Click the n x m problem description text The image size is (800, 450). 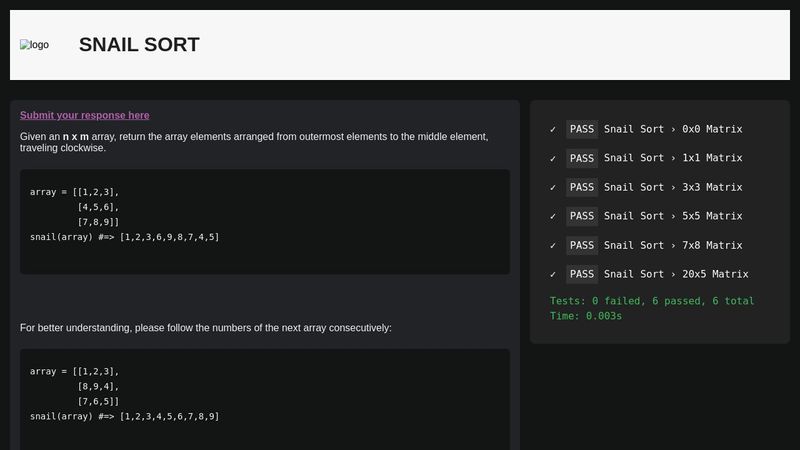pos(254,142)
